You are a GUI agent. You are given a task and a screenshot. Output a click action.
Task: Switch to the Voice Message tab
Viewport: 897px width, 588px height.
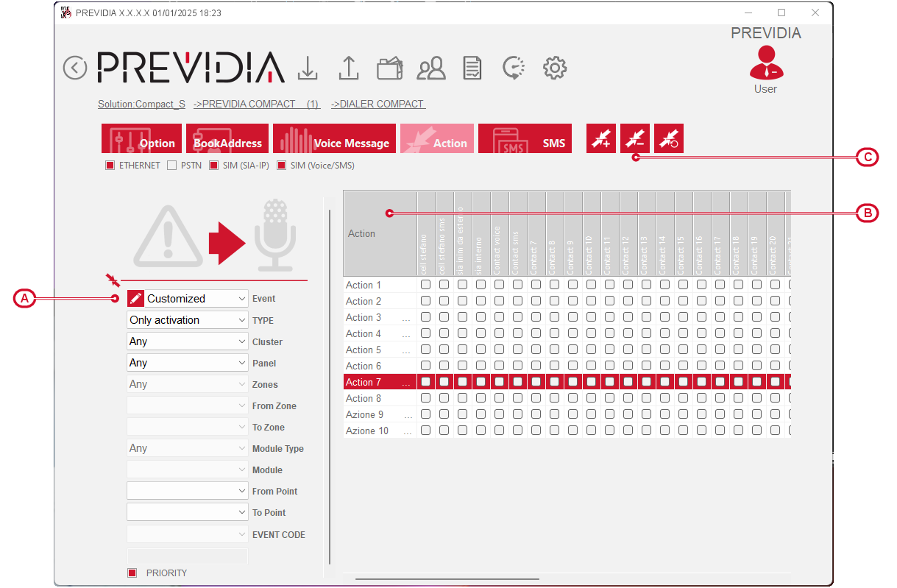pyautogui.click(x=335, y=138)
